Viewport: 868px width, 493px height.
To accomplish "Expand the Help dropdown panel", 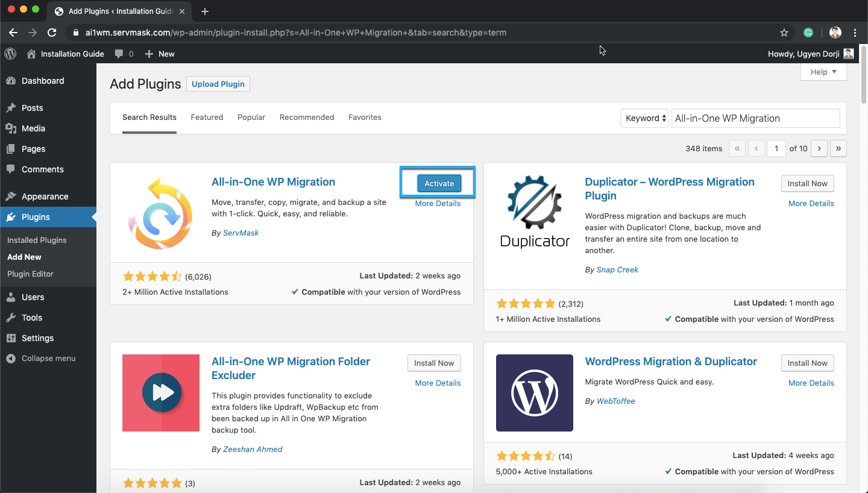I will 823,72.
